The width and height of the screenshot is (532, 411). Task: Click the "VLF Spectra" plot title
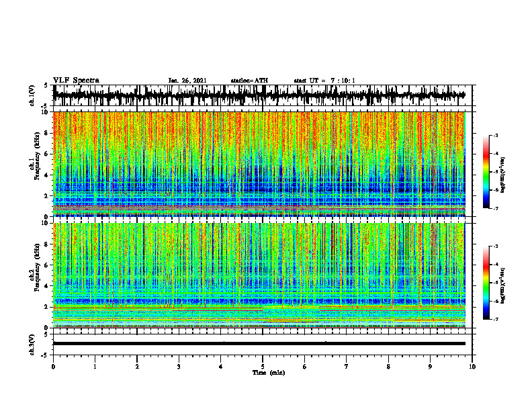tap(76, 80)
